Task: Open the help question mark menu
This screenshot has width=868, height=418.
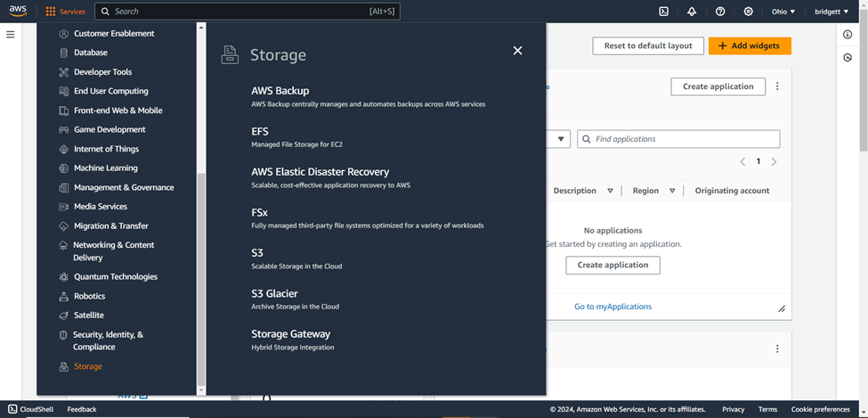Action: click(x=720, y=11)
